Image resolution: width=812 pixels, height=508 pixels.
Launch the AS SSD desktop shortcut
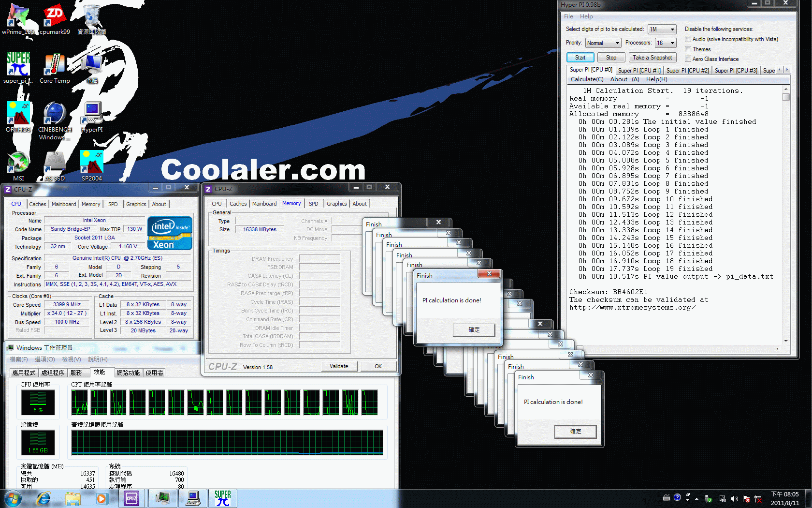click(x=55, y=166)
